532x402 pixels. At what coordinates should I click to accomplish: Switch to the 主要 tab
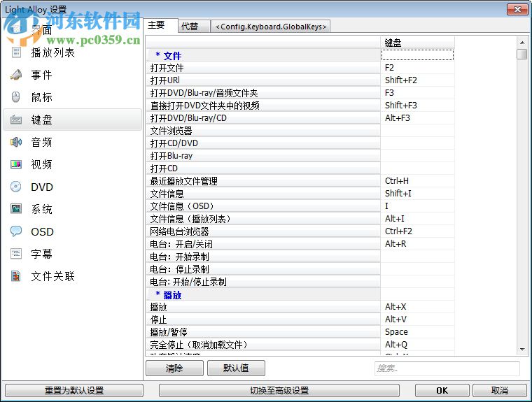[161, 25]
